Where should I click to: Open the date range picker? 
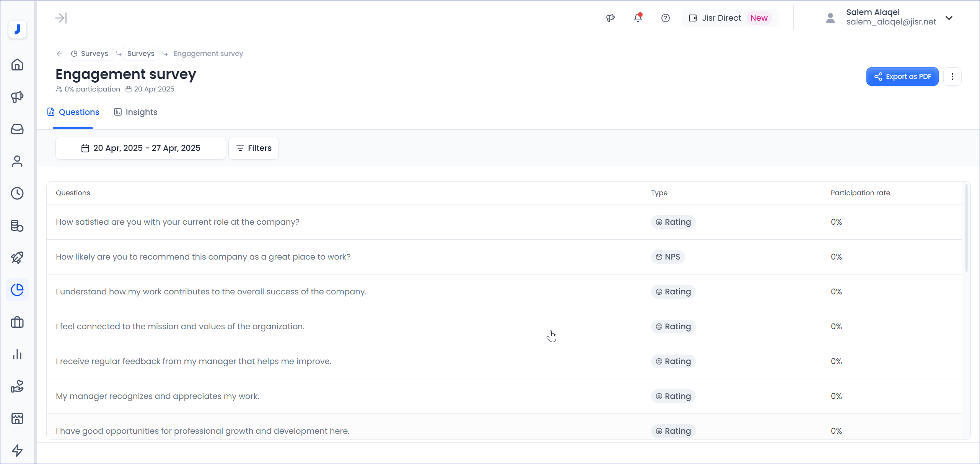[141, 148]
